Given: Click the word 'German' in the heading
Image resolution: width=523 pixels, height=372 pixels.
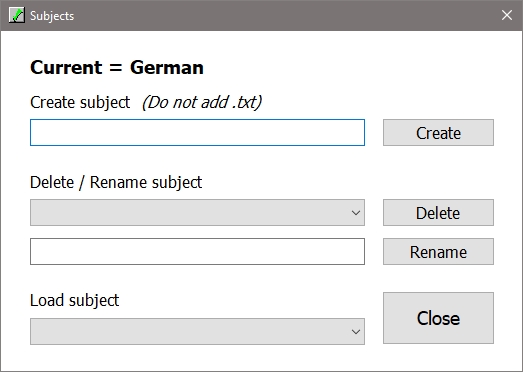Looking at the screenshot, I should tap(167, 67).
